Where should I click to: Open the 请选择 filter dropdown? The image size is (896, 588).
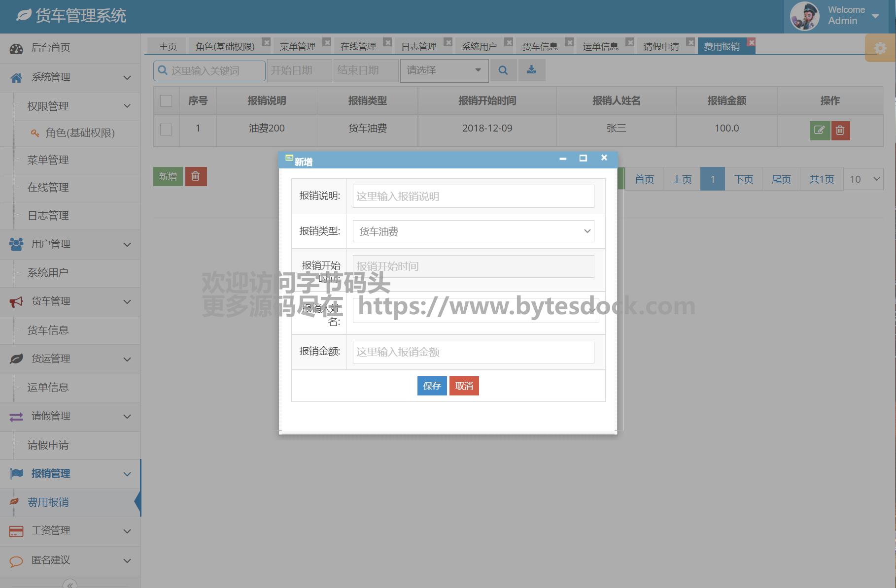444,70
